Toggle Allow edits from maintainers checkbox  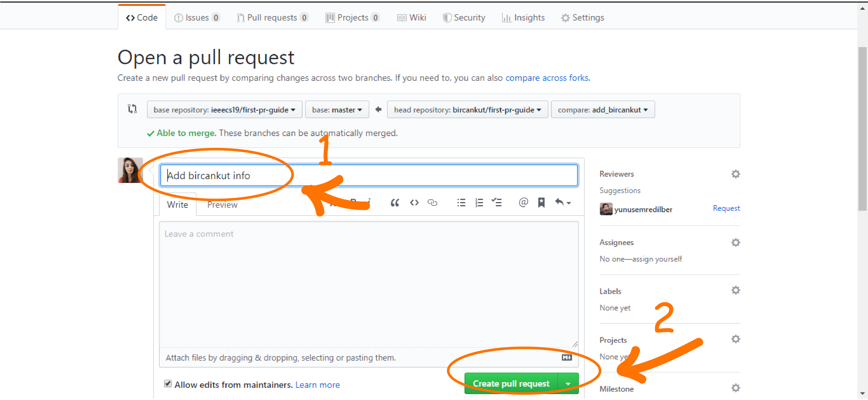pyautogui.click(x=168, y=384)
